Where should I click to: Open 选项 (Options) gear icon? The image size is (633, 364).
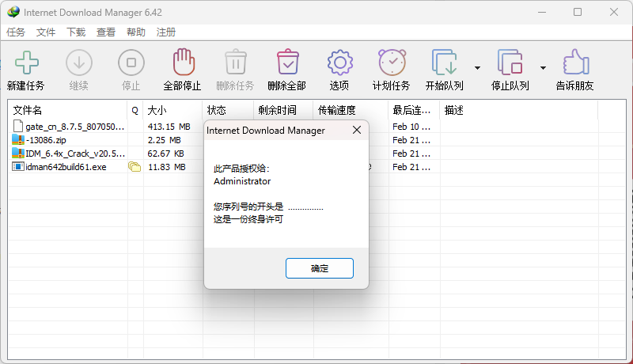(x=339, y=63)
